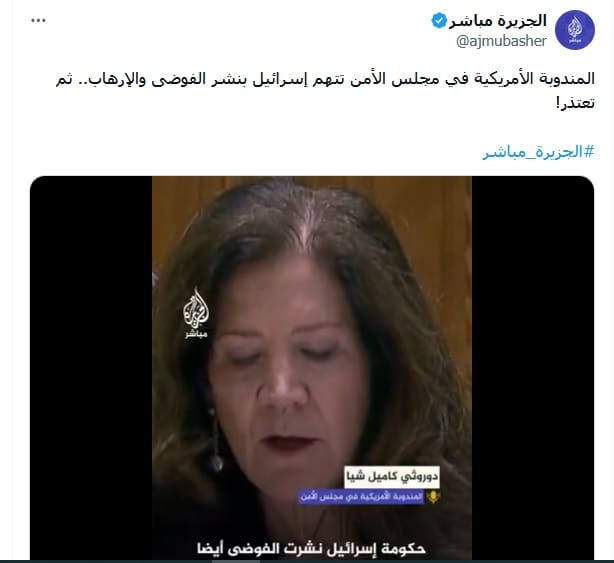614x563 pixels.
Task: Click the second tweet line تعتذر!
Action: pos(575,103)
